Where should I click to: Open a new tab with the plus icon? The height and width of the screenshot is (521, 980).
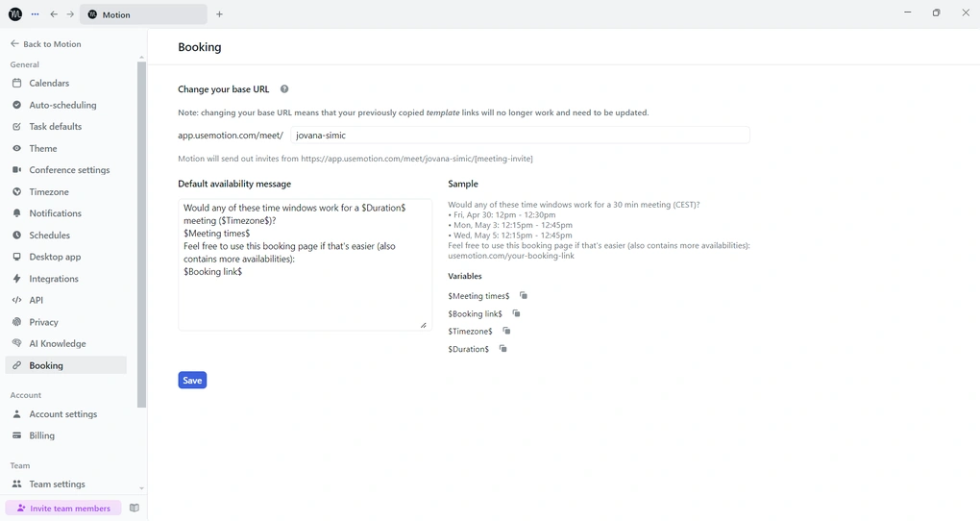(x=219, y=14)
